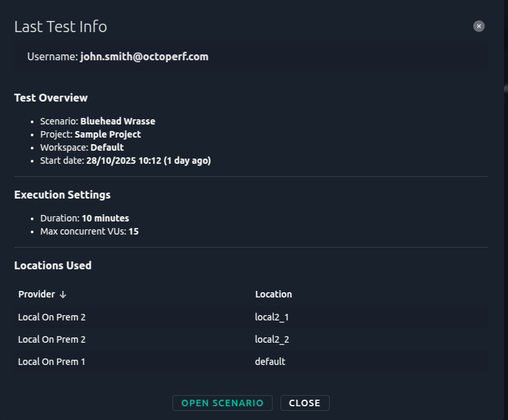This screenshot has height=420, width=508.
Task: Click the Sample Project name
Action: (x=107, y=134)
